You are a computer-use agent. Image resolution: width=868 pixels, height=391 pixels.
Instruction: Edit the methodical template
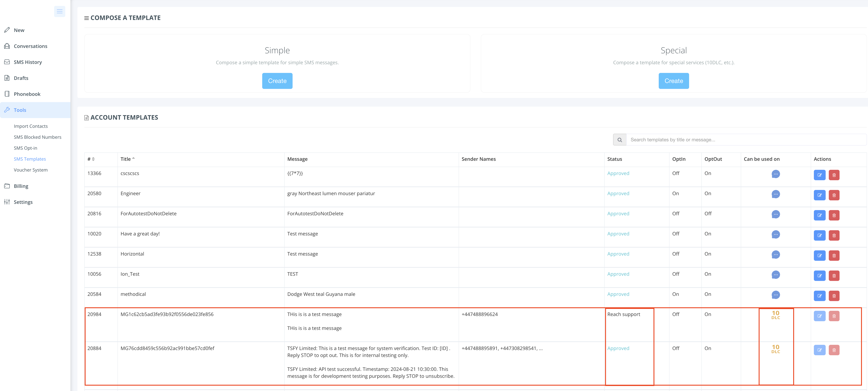[819, 296]
